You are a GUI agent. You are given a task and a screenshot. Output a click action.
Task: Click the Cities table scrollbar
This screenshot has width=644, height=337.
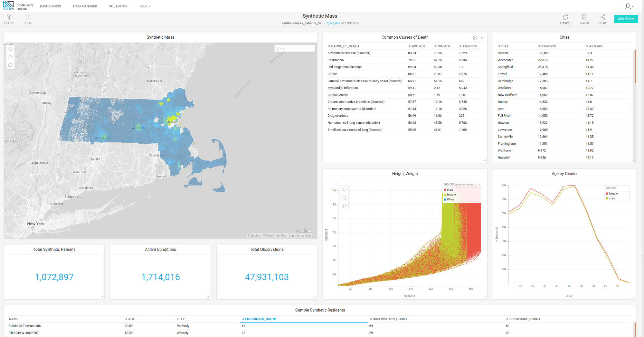(635, 66)
